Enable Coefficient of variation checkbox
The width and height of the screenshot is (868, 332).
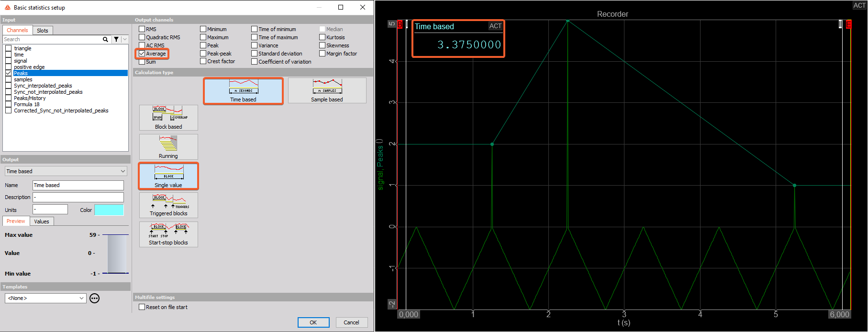(255, 61)
